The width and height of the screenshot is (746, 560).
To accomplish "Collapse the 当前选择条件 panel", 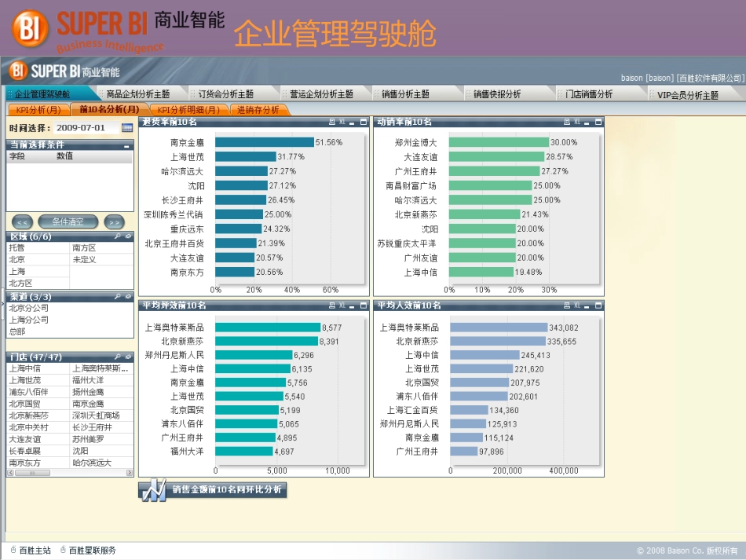I will click(x=126, y=145).
